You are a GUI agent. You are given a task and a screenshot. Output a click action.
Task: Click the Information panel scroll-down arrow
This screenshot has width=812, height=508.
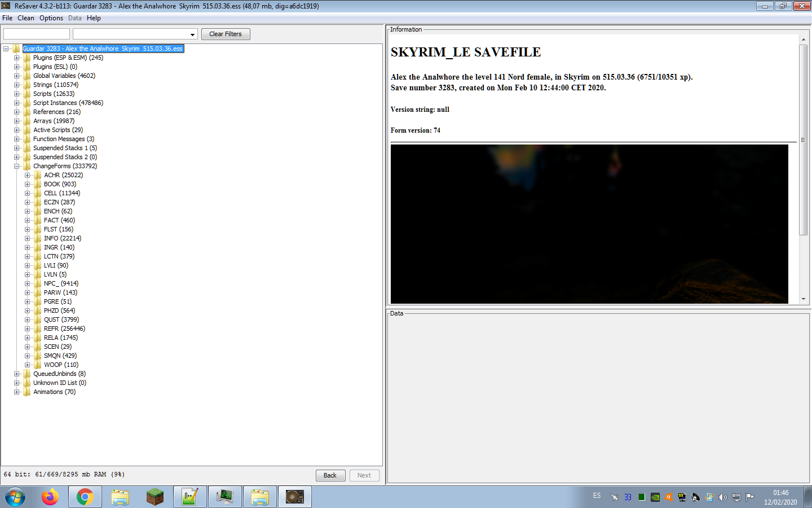pyautogui.click(x=803, y=299)
